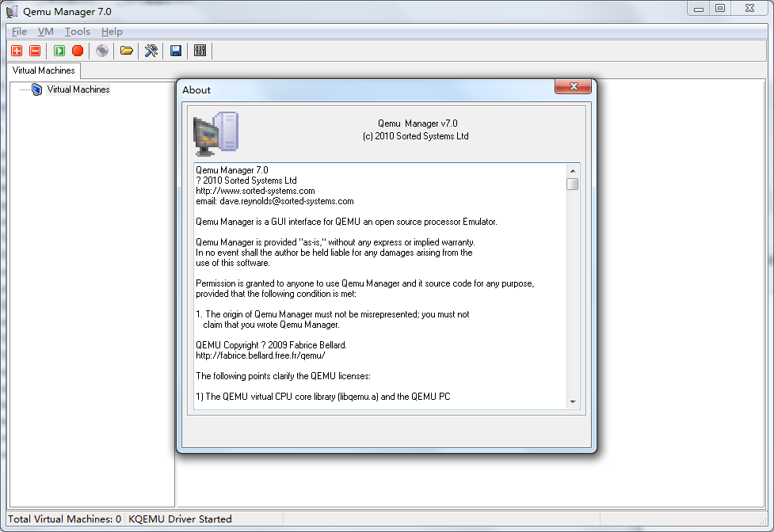The width and height of the screenshot is (774, 532).
Task: Click scrollbar up arrow in About text
Action: 573,170
